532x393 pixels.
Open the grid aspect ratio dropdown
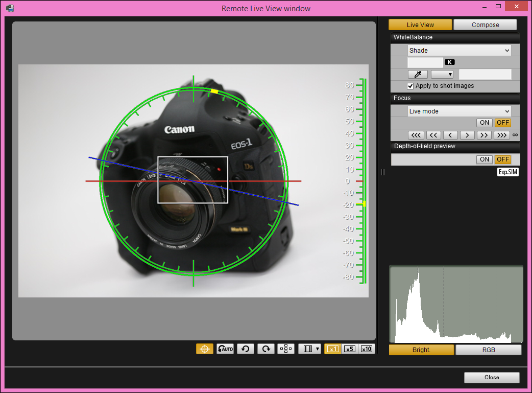pos(309,349)
